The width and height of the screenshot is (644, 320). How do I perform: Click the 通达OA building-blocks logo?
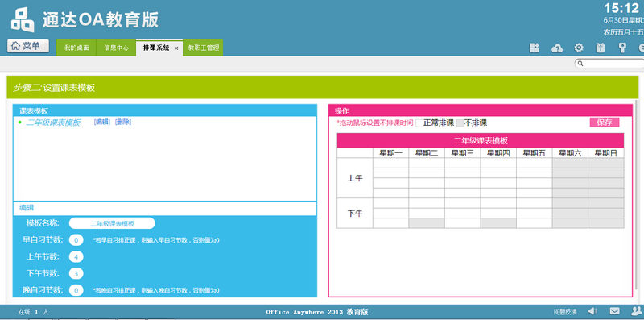click(23, 19)
